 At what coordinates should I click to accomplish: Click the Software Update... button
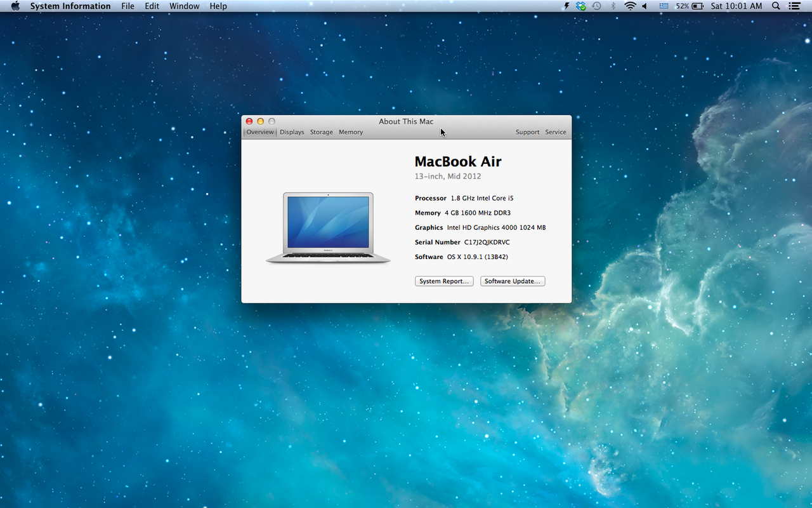coord(513,281)
